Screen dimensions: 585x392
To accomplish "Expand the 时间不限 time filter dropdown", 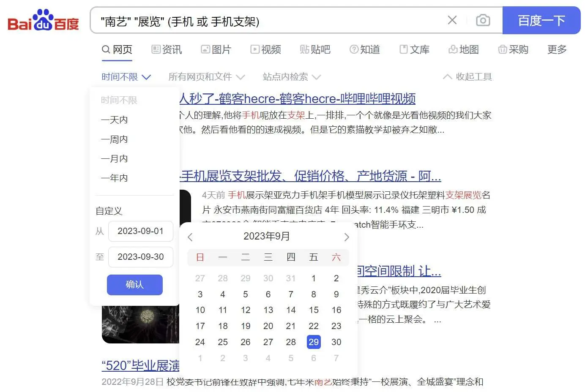I will (126, 77).
